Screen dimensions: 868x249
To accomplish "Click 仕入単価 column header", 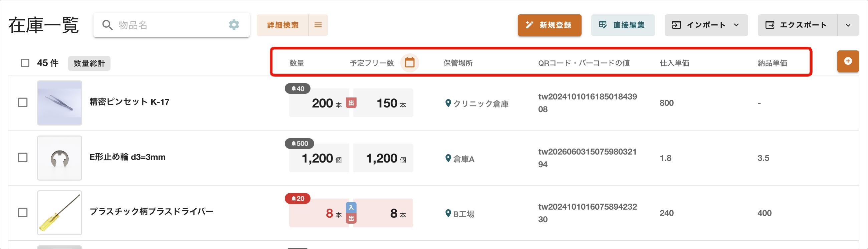I will pyautogui.click(x=674, y=63).
